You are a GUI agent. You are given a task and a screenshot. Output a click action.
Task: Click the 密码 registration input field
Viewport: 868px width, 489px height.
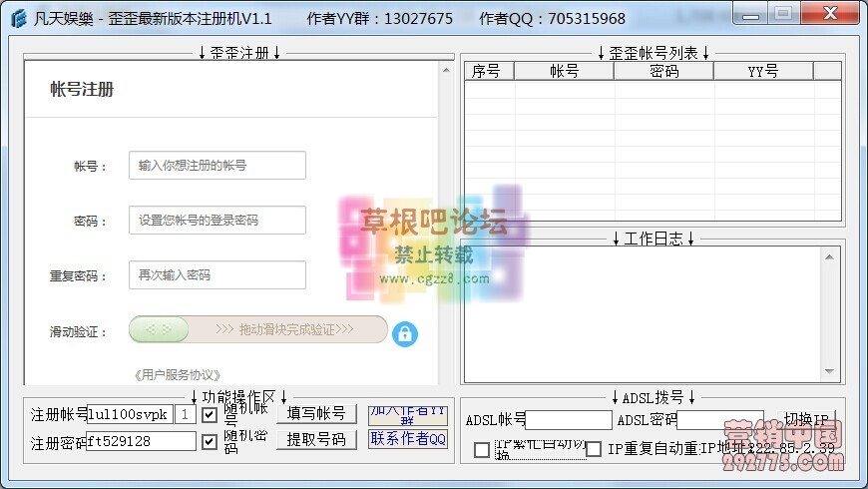pyautogui.click(x=217, y=220)
